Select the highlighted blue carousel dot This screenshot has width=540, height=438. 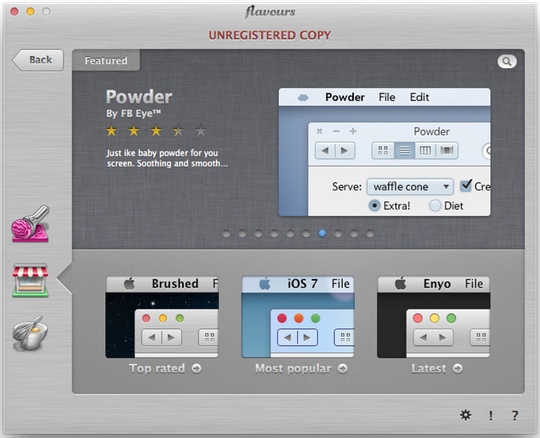click(x=322, y=233)
